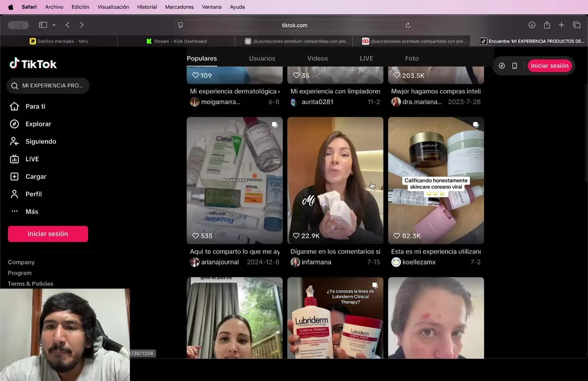Image resolution: width=588 pixels, height=381 pixels.
Task: Open the infarmana video thumbnail
Action: pyautogui.click(x=335, y=180)
